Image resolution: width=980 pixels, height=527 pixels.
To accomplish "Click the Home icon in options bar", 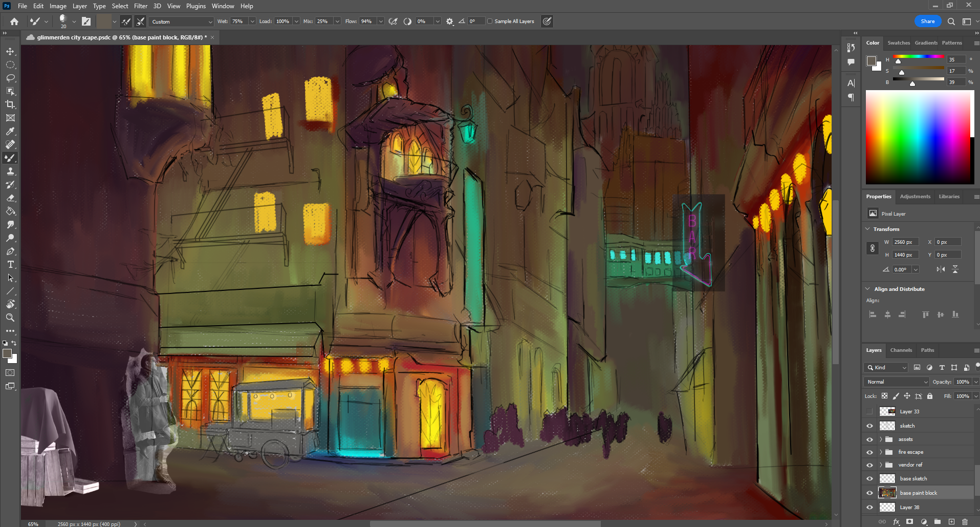I will [x=14, y=22].
